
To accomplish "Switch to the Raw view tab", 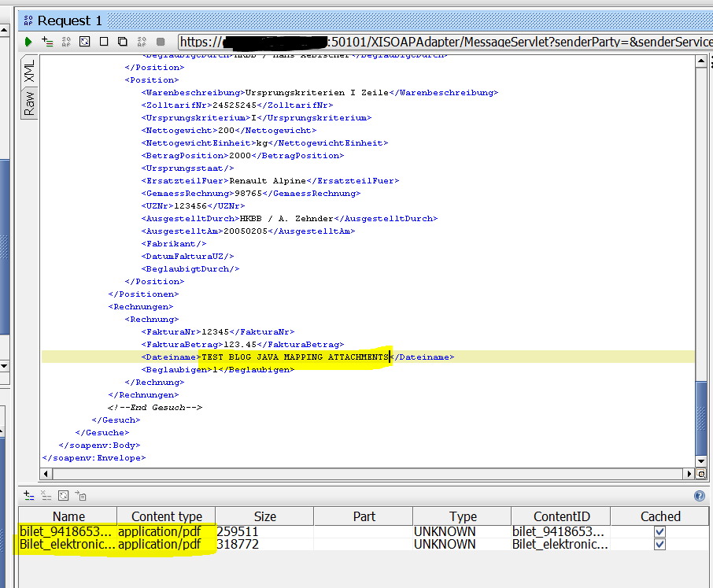I will click(29, 103).
